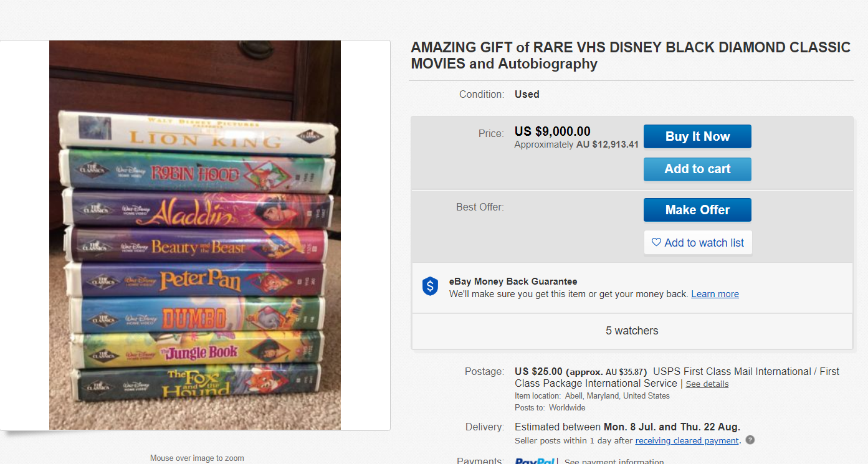Click the eBay Money Back Guarantee shield icon
Viewport: 868px width, 464px height.
(430, 286)
